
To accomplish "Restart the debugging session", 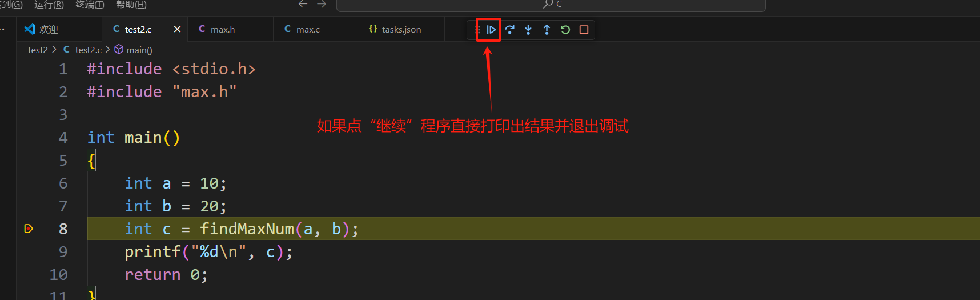I will (565, 30).
